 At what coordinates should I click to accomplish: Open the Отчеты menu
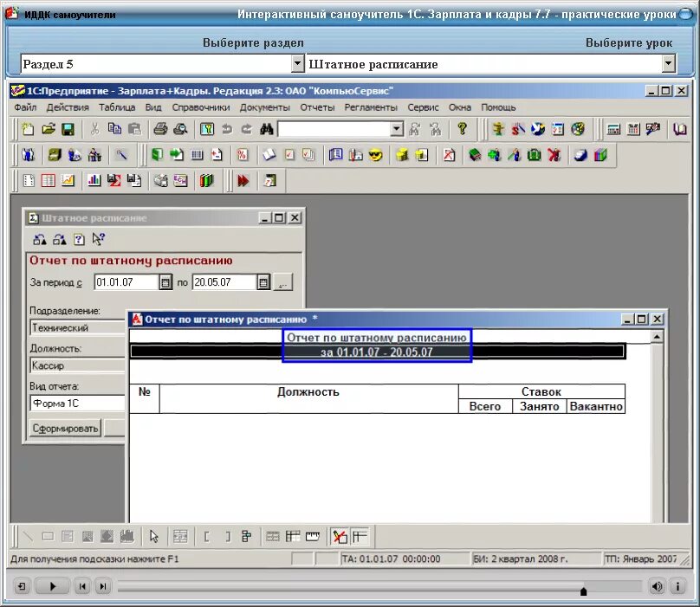[x=317, y=107]
